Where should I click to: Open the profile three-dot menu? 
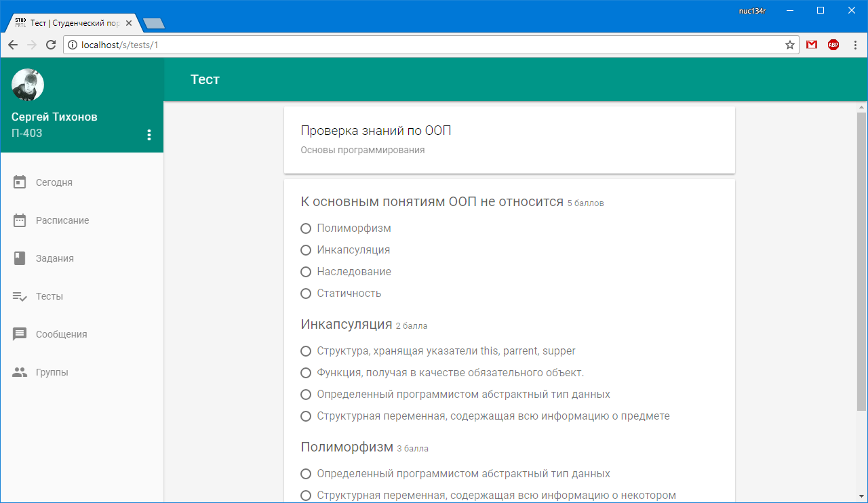149,134
